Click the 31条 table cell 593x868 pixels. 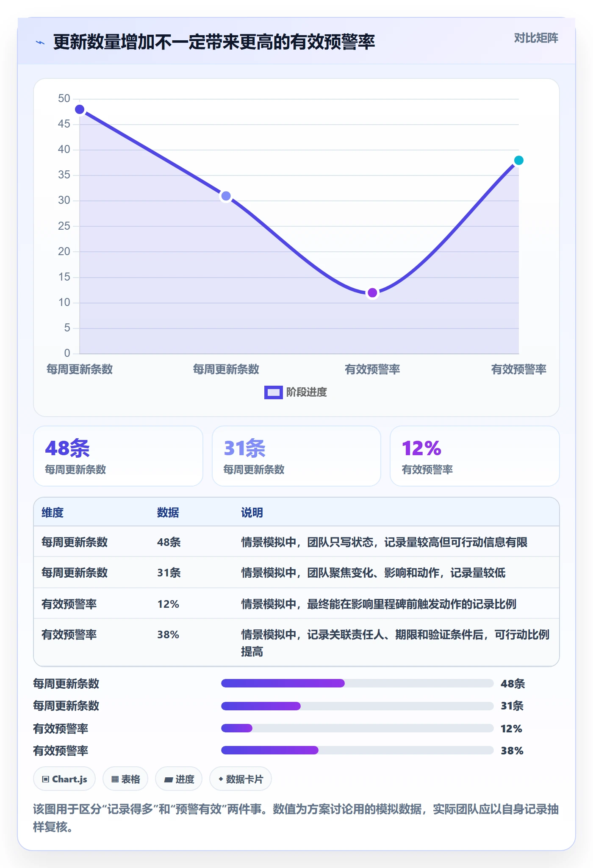click(169, 573)
